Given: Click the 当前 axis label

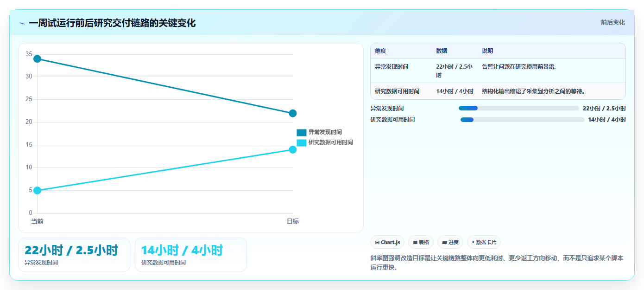Looking at the screenshot, I should (38, 221).
